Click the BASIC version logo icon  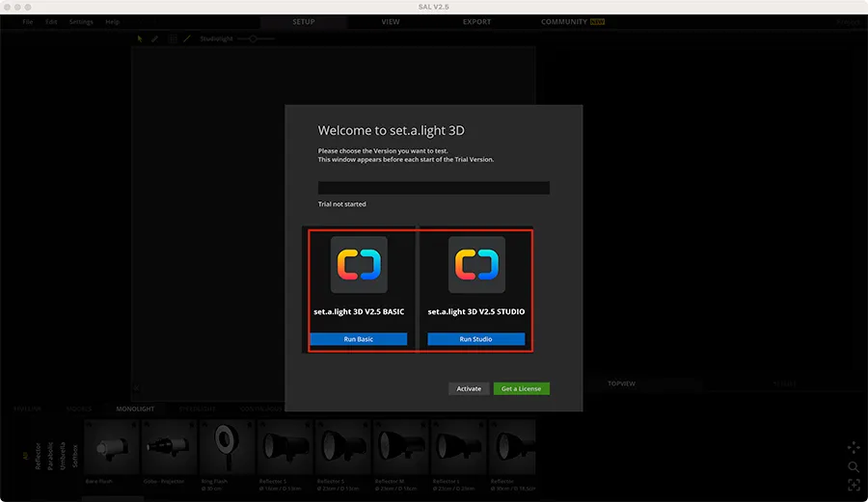click(359, 265)
